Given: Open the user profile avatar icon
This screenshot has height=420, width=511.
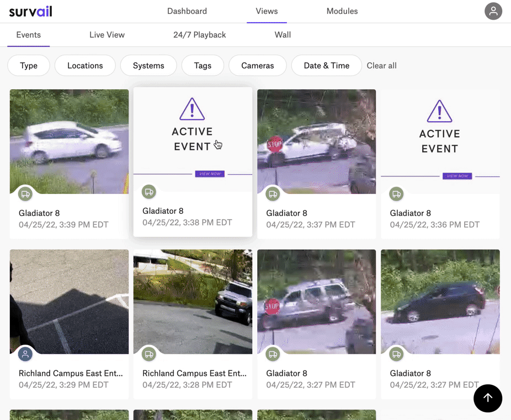Looking at the screenshot, I should coord(493,11).
